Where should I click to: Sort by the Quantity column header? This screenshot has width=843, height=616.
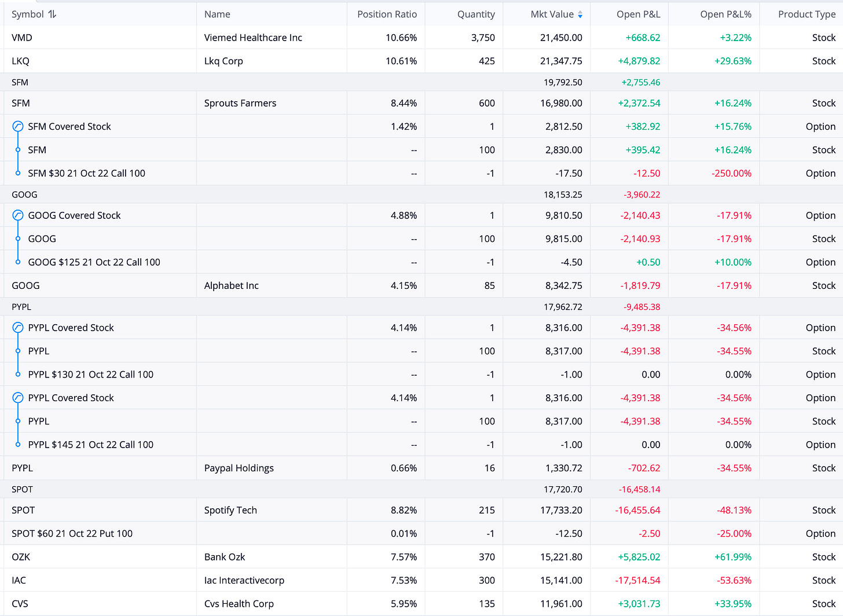click(476, 14)
